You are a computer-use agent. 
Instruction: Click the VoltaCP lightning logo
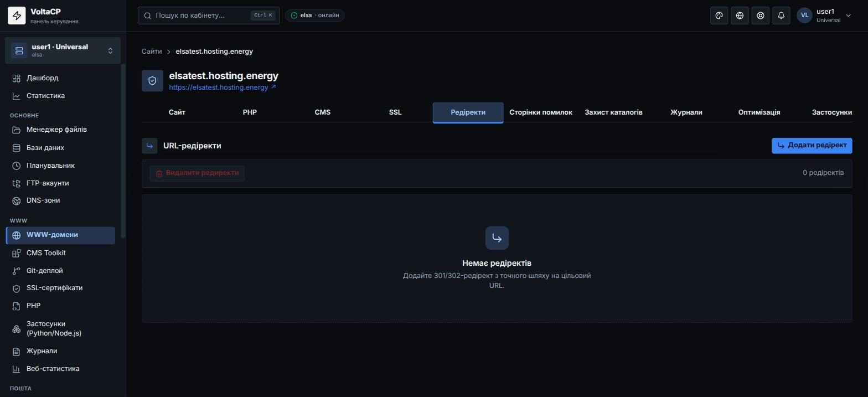click(x=17, y=16)
